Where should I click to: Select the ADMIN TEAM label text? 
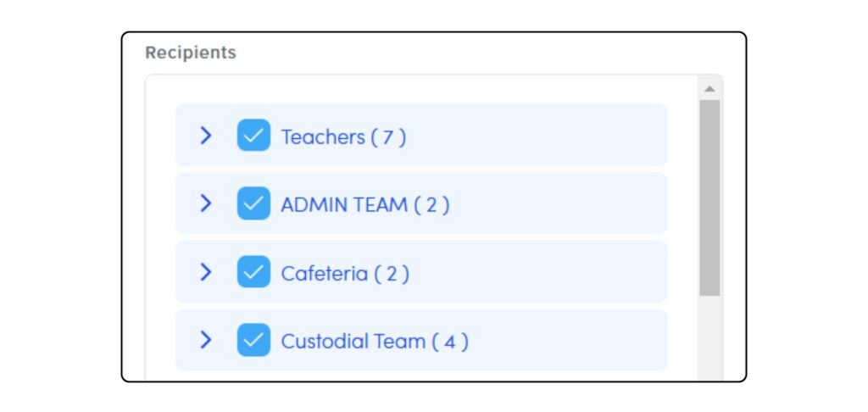pyautogui.click(x=343, y=204)
